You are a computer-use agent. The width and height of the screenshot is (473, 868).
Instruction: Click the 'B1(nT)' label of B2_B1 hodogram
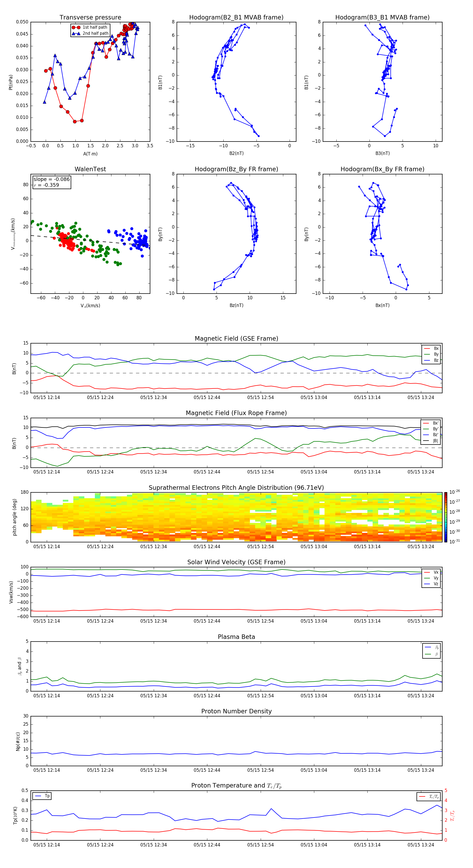[160, 82]
